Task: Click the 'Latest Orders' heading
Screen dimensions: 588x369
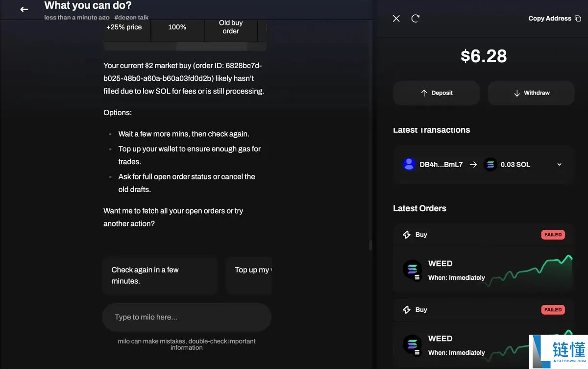Action: 419,208
